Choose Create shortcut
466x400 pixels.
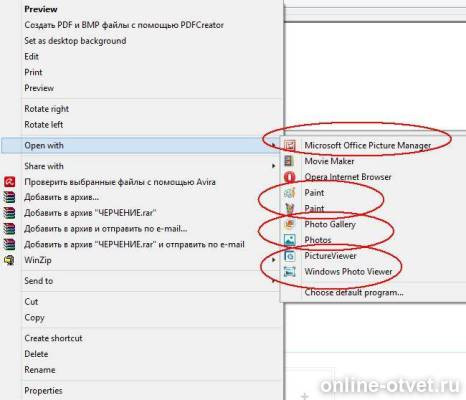(53, 338)
